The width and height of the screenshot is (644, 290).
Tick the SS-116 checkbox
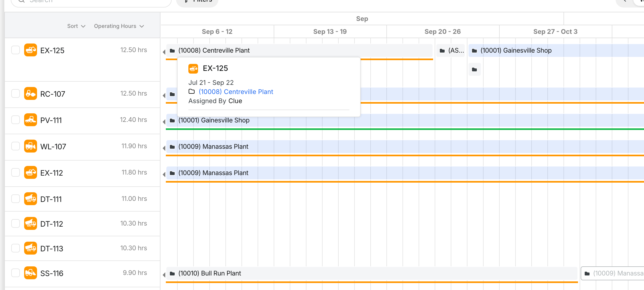(16, 273)
